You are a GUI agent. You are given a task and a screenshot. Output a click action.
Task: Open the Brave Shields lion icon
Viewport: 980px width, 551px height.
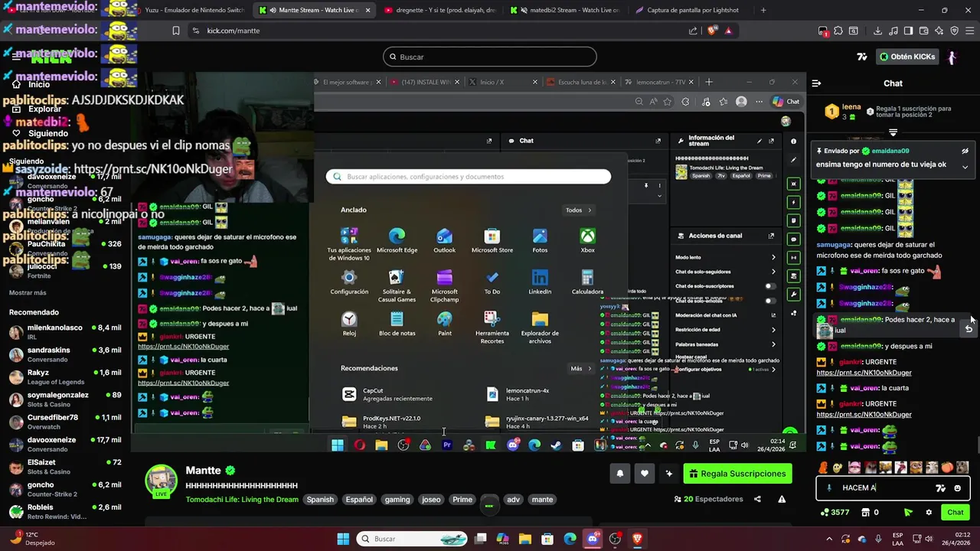click(x=713, y=31)
